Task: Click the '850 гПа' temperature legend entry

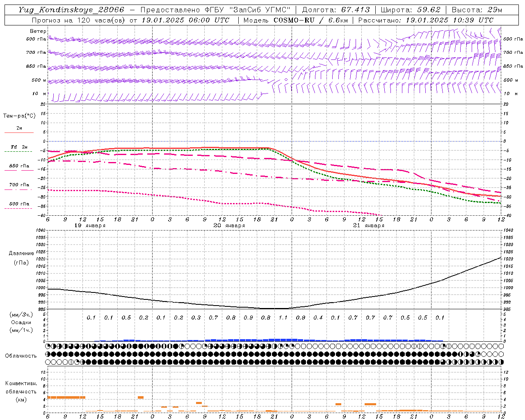Action: (19, 166)
